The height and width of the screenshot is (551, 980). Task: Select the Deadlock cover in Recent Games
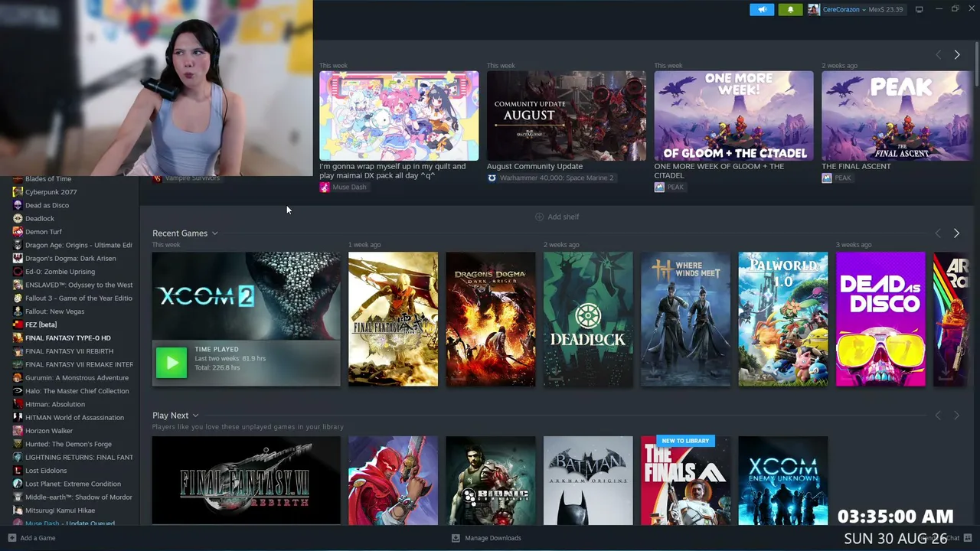click(x=588, y=319)
